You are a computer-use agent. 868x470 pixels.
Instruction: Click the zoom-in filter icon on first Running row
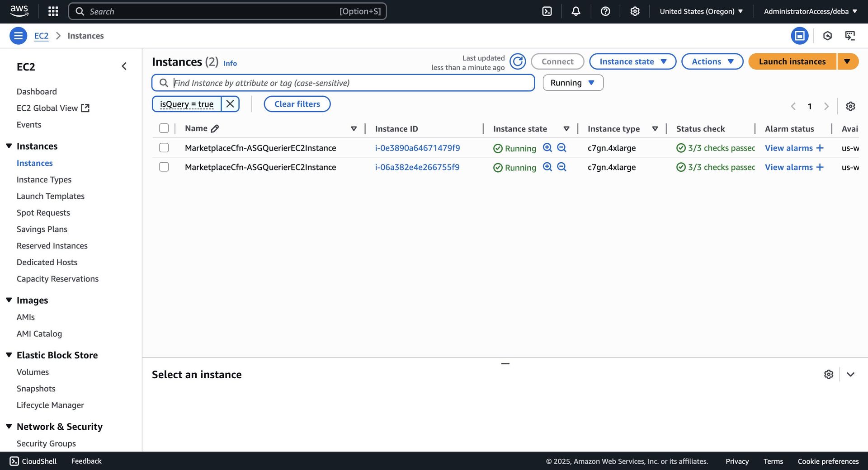[x=547, y=148]
